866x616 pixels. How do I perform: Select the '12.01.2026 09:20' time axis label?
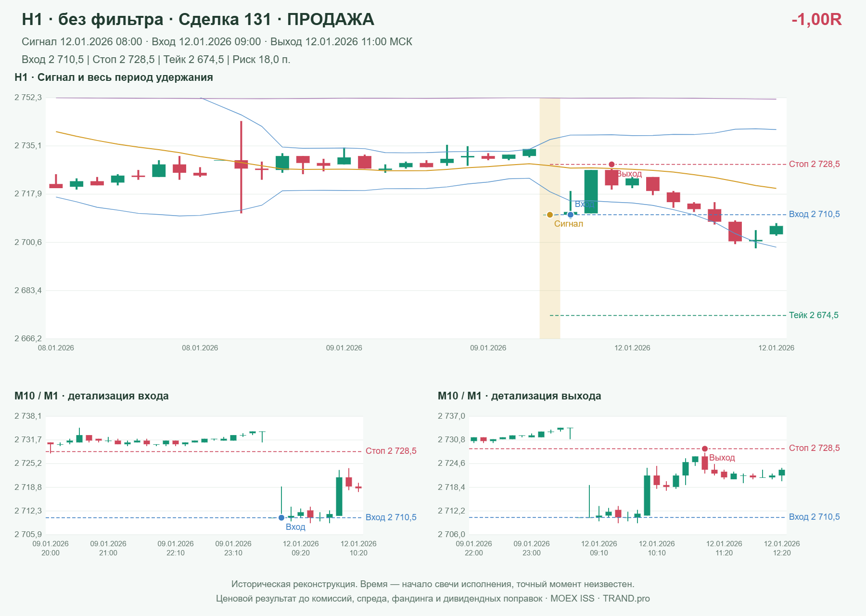(301, 548)
